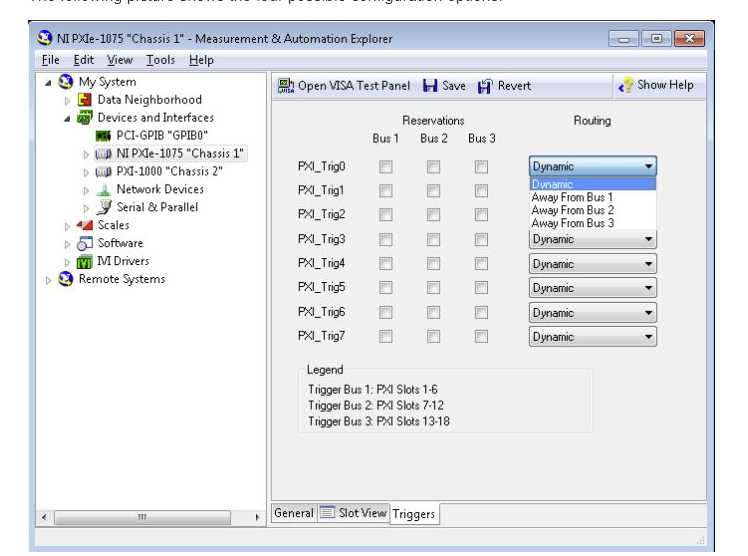Click the Show Help button label
The image size is (748, 556).
[x=665, y=85]
